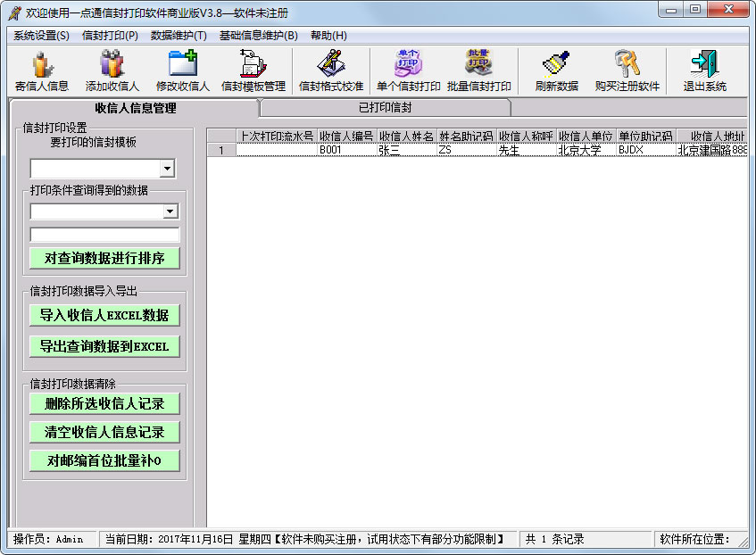Screen dimensions: 756x555
Task: Open the 系统设置(S) menu
Action: point(41,36)
